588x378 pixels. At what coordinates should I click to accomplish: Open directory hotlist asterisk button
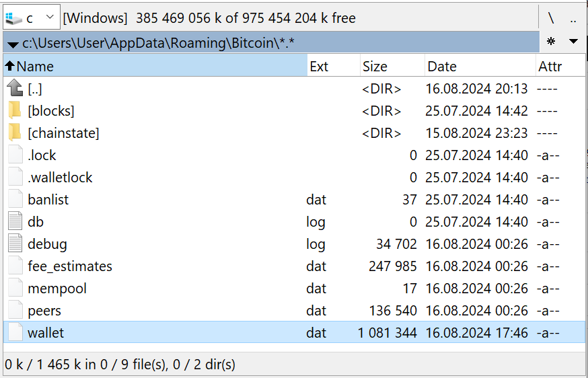click(x=551, y=41)
